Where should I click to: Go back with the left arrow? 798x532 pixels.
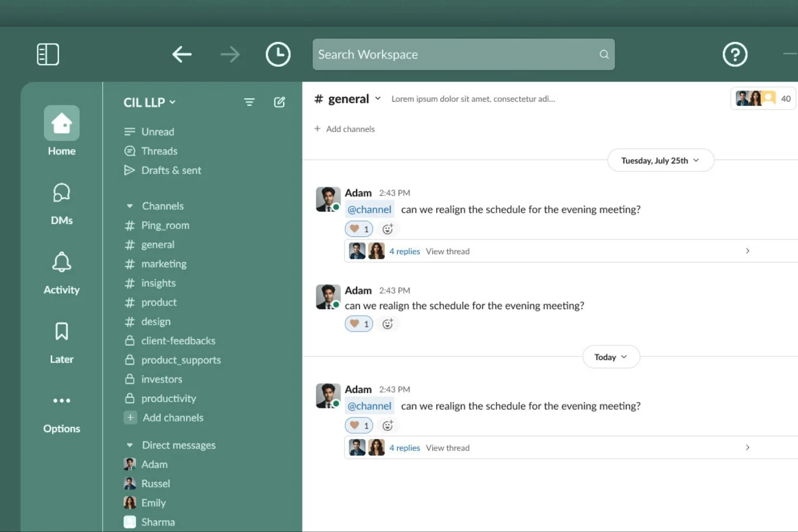pyautogui.click(x=182, y=54)
